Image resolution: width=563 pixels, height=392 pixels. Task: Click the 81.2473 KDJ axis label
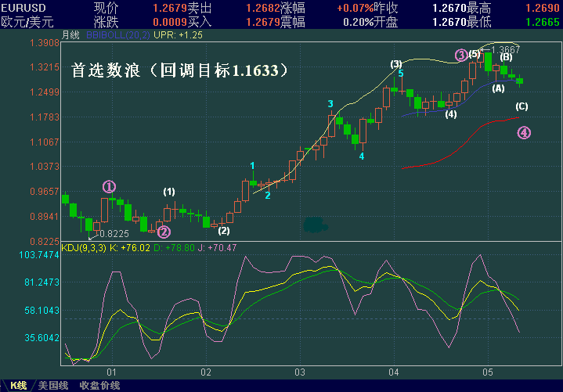point(42,282)
